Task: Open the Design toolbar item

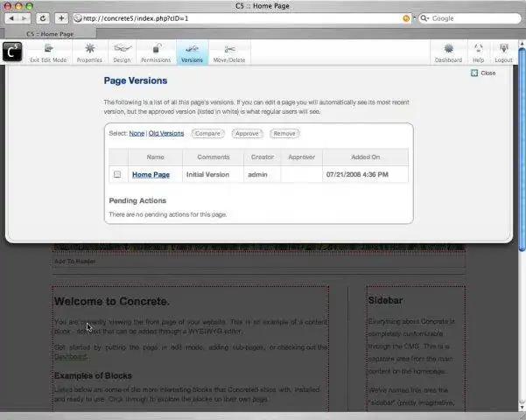Action: pyautogui.click(x=122, y=53)
